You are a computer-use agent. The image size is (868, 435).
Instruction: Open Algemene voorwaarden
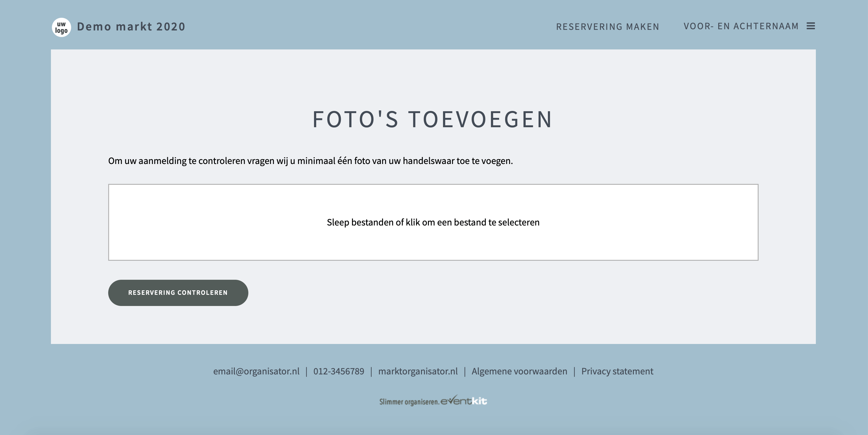[519, 371]
